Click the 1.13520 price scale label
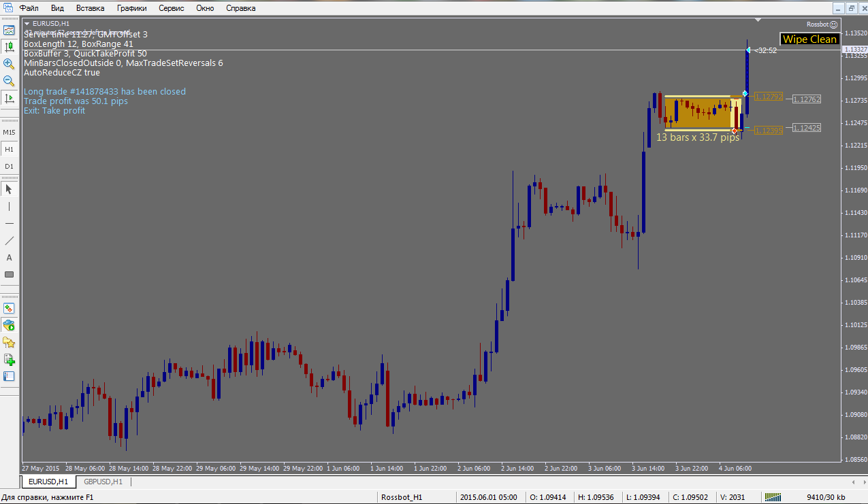This screenshot has height=504, width=868. click(x=855, y=33)
